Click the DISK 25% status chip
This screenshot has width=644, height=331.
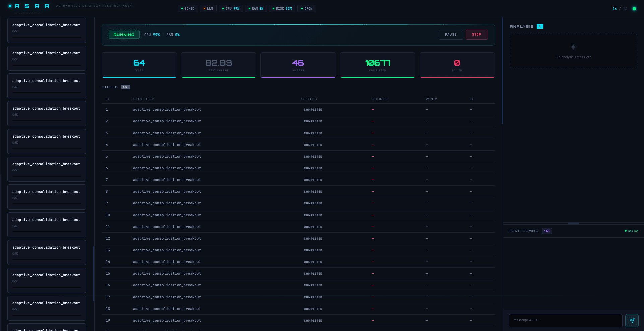coord(282,9)
